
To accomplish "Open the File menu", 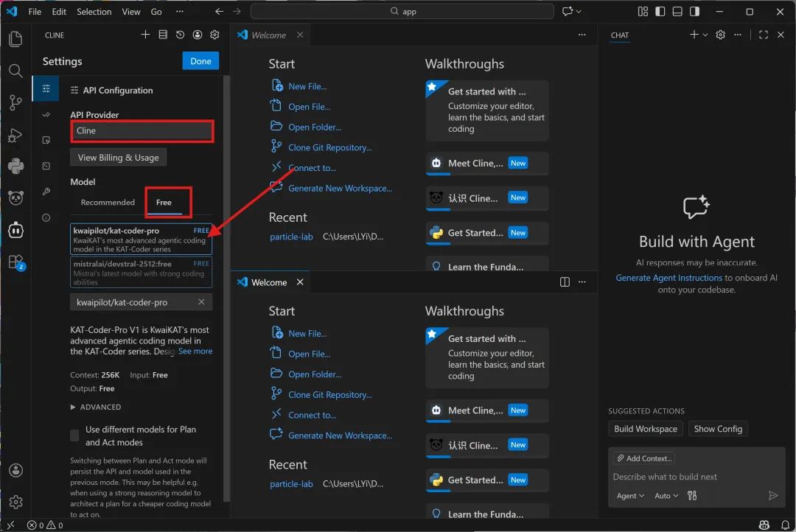I will pos(35,11).
